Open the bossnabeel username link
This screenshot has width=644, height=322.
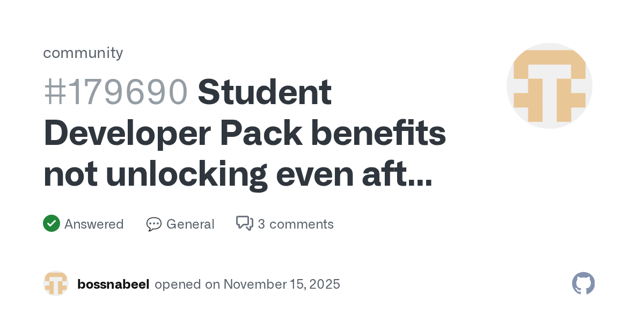click(x=113, y=284)
